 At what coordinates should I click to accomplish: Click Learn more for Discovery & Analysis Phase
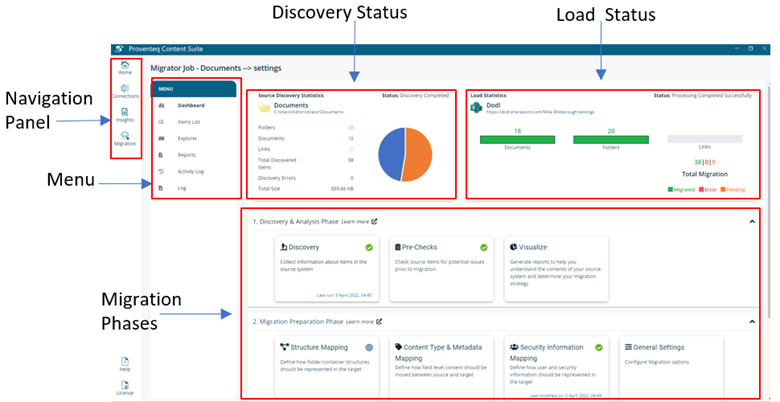355,221
